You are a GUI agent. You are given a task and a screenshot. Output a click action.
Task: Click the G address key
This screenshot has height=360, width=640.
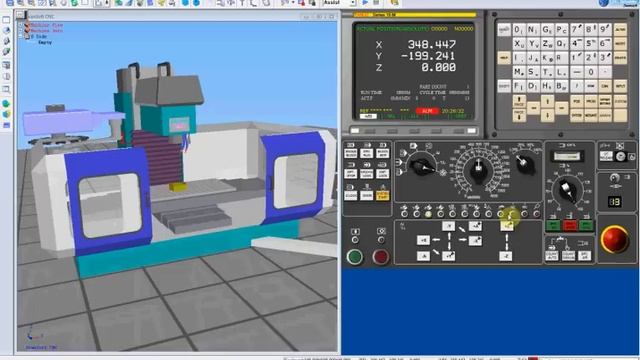(x=547, y=30)
